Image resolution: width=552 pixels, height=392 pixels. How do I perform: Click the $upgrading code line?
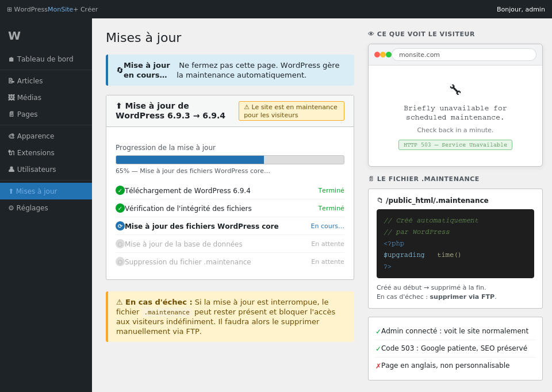tap(422, 255)
